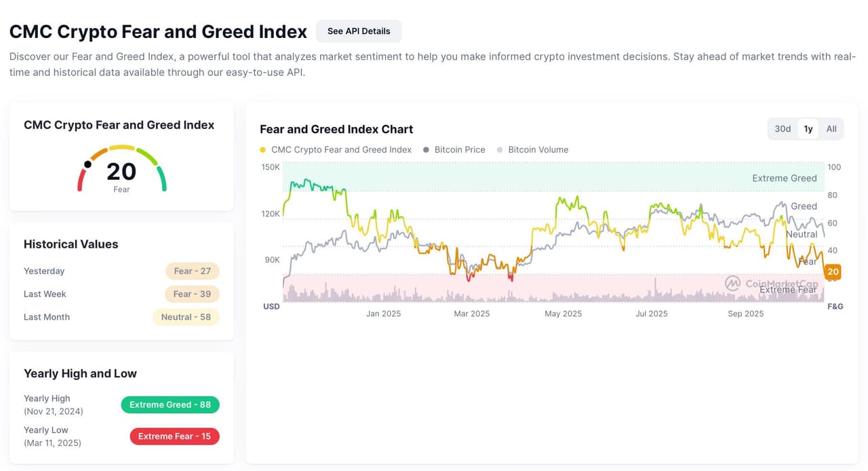Click the orange 20 current value marker
Screen dimensions: 868x471
[x=833, y=272]
